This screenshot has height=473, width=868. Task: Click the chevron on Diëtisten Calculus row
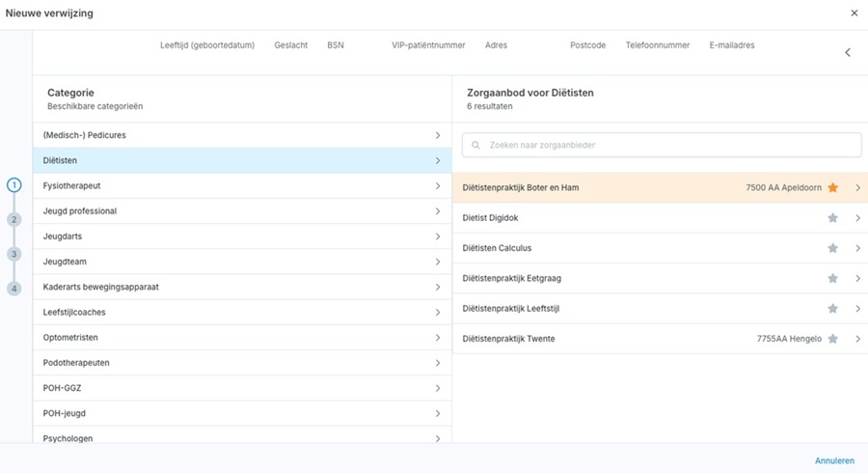tap(858, 248)
